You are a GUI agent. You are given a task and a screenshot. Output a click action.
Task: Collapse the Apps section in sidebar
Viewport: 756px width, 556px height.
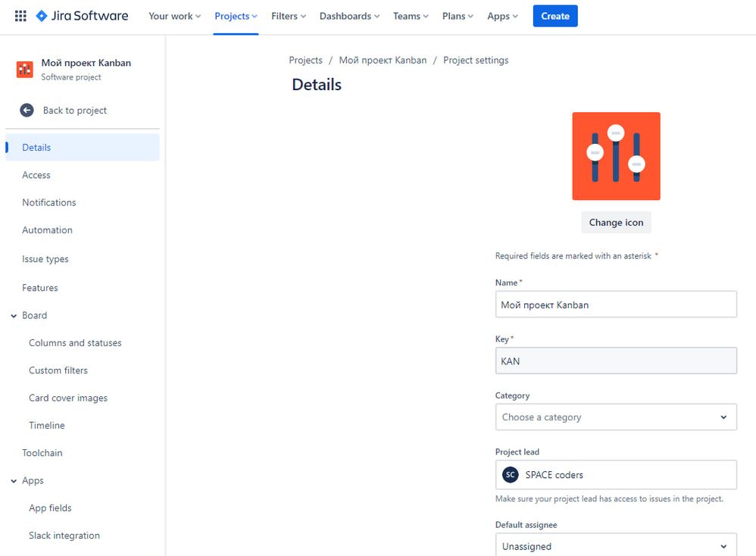point(14,481)
